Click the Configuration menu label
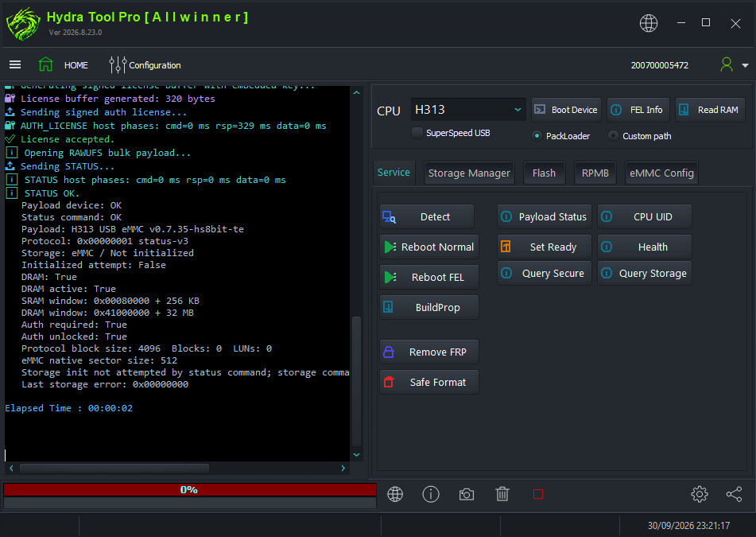756x537 pixels. coord(155,65)
